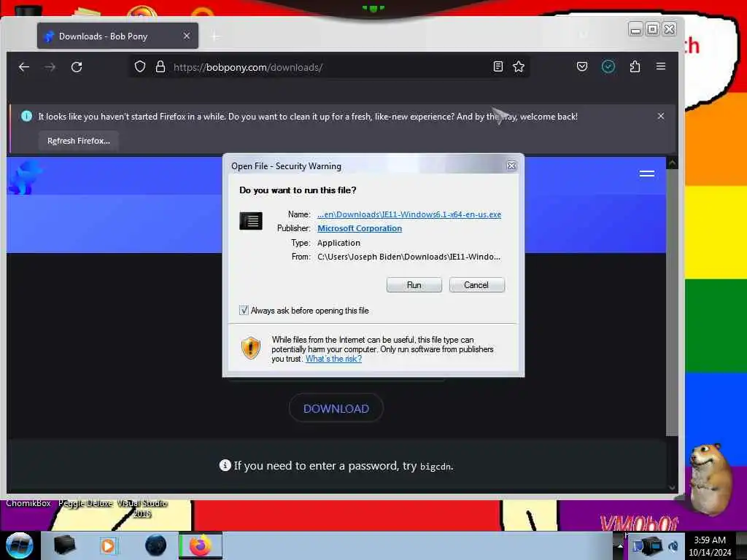Open Visual Studio 2015 desktop shortcut
The height and width of the screenshot is (560, 747).
[142, 508]
